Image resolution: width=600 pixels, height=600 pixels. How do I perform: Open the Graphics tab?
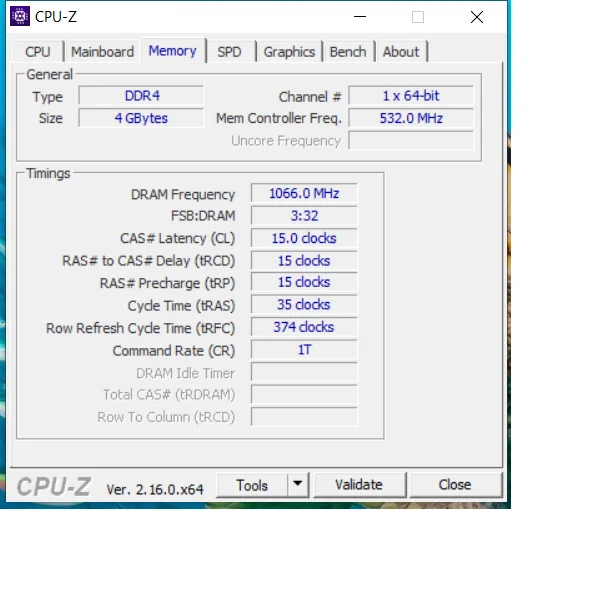tap(289, 52)
